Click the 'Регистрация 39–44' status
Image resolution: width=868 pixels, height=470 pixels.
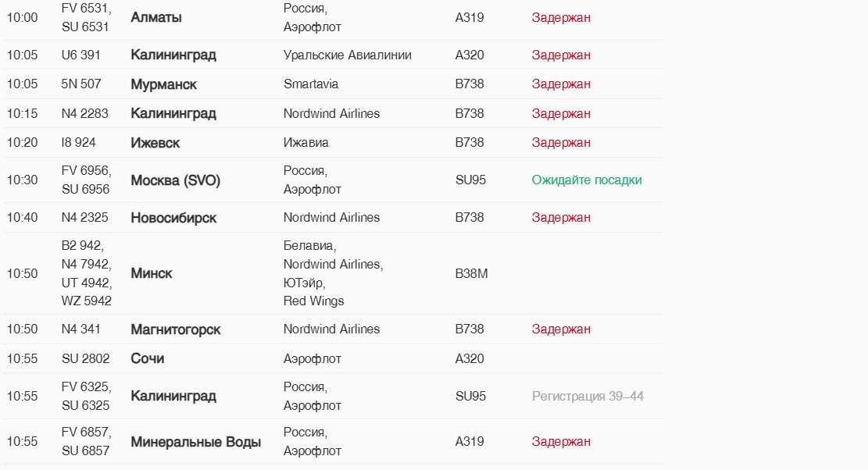tap(588, 397)
